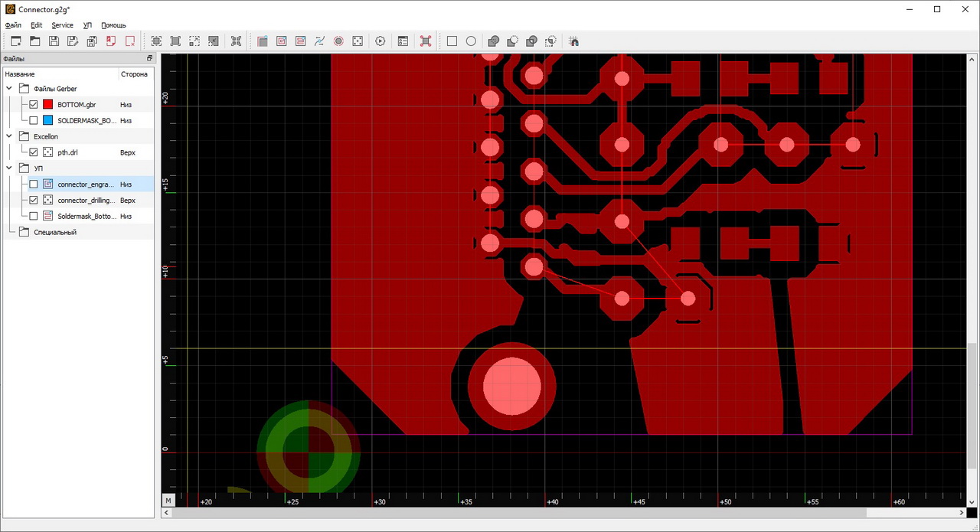Check the SOLDERMASK_BO... layer checkbox
The height and width of the screenshot is (532, 980).
[x=34, y=120]
